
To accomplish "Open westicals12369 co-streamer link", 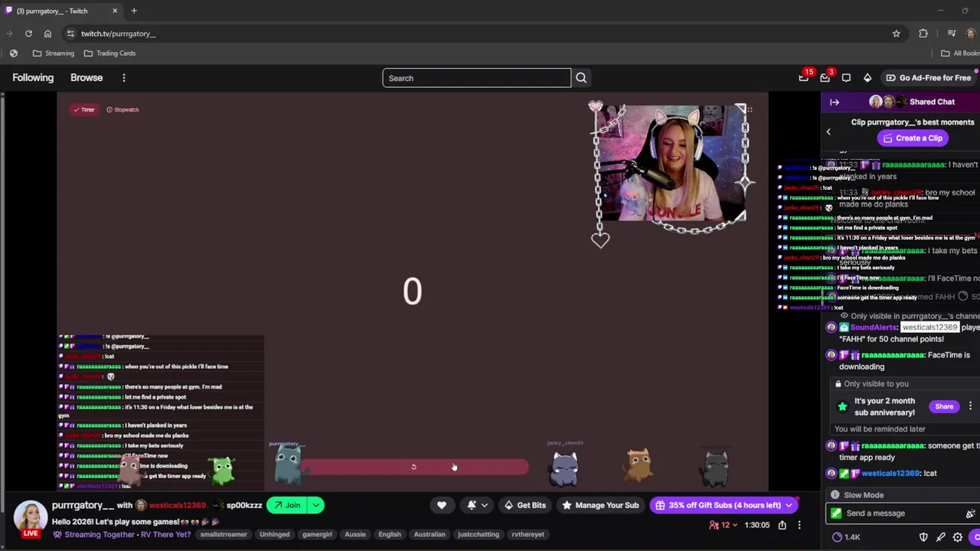I will click(177, 505).
